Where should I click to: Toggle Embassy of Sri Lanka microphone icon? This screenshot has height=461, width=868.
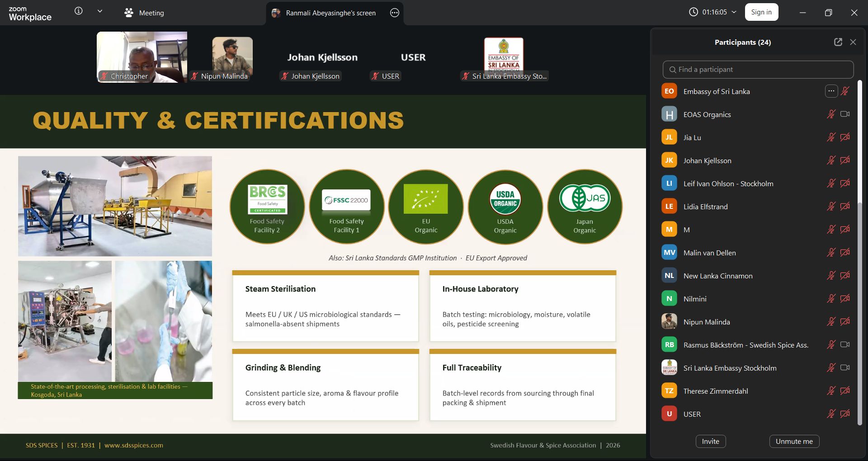[x=844, y=91]
